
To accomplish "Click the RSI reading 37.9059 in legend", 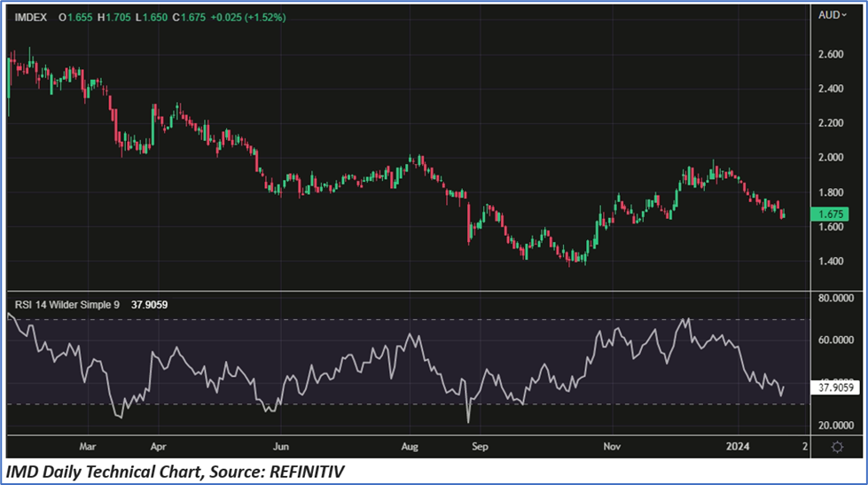I will 150,305.
